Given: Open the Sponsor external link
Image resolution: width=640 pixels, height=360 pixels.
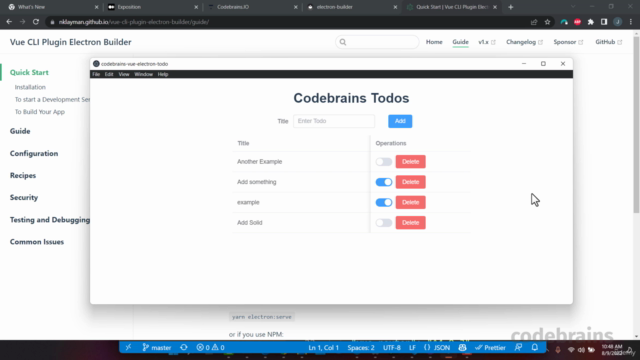Looking at the screenshot, I should tap(569, 42).
